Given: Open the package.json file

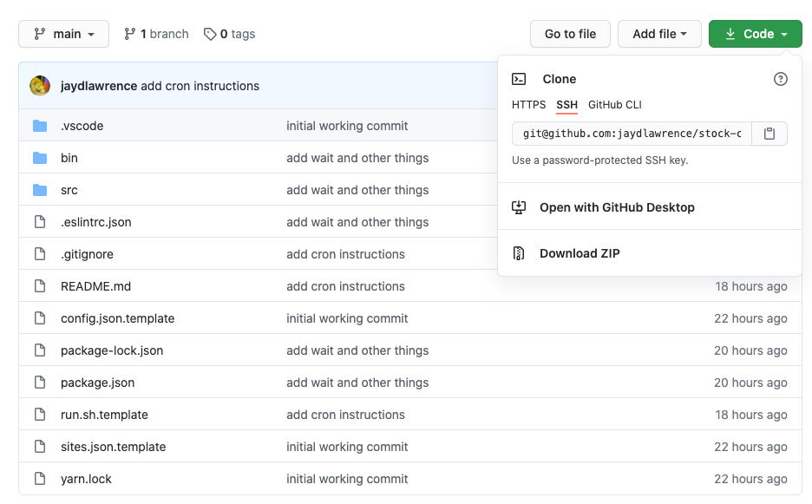Looking at the screenshot, I should pos(97,383).
